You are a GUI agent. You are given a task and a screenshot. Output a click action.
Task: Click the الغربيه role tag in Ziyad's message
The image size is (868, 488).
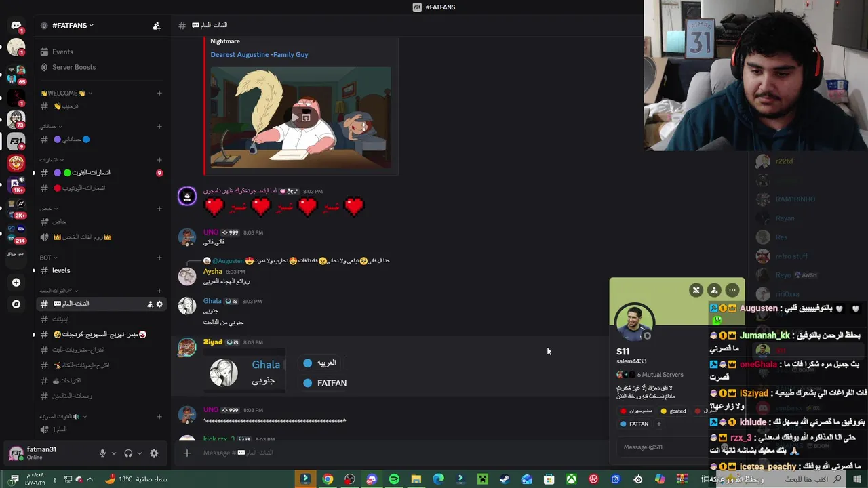click(320, 363)
